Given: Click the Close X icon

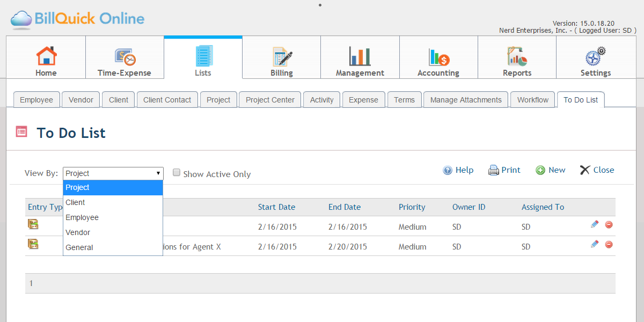Looking at the screenshot, I should [585, 170].
